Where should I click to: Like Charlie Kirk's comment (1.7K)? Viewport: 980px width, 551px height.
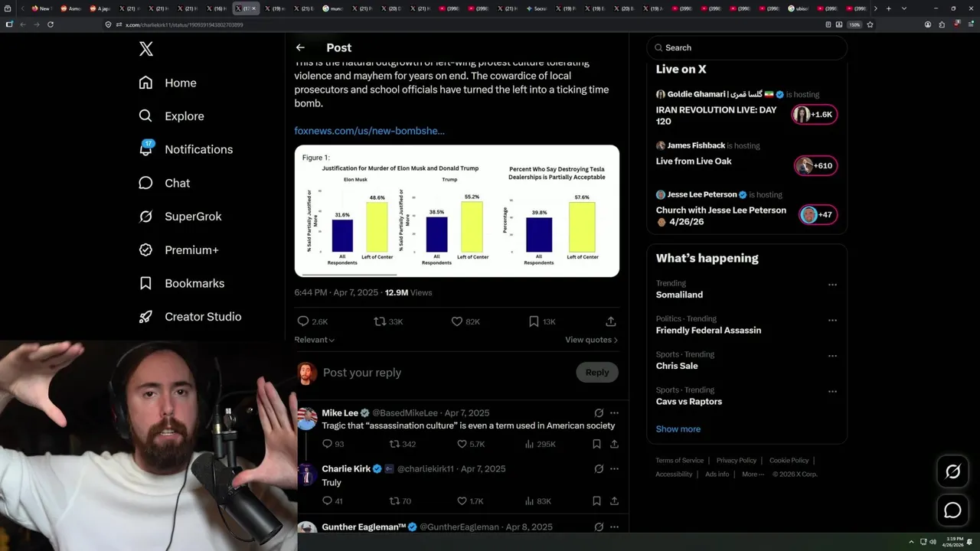point(470,501)
